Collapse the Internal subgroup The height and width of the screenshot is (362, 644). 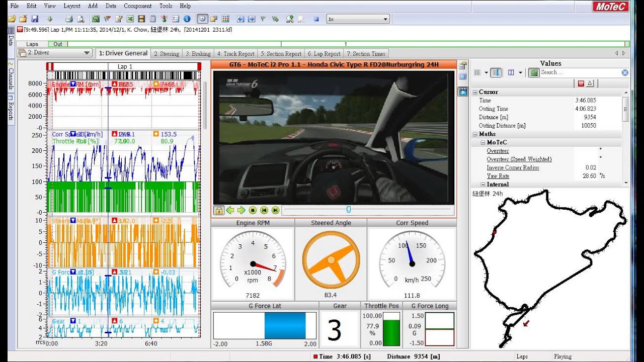[x=483, y=185]
